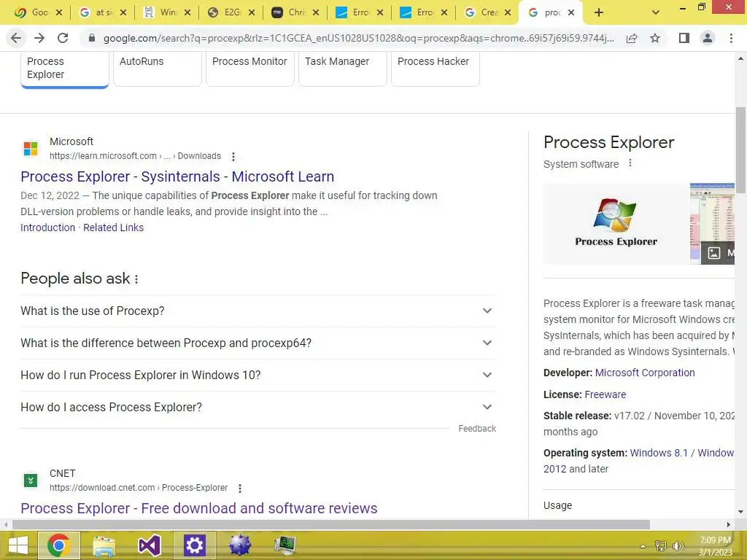This screenshot has height=560, width=747.
Task: Open People also ask options menu
Action: tap(136, 279)
